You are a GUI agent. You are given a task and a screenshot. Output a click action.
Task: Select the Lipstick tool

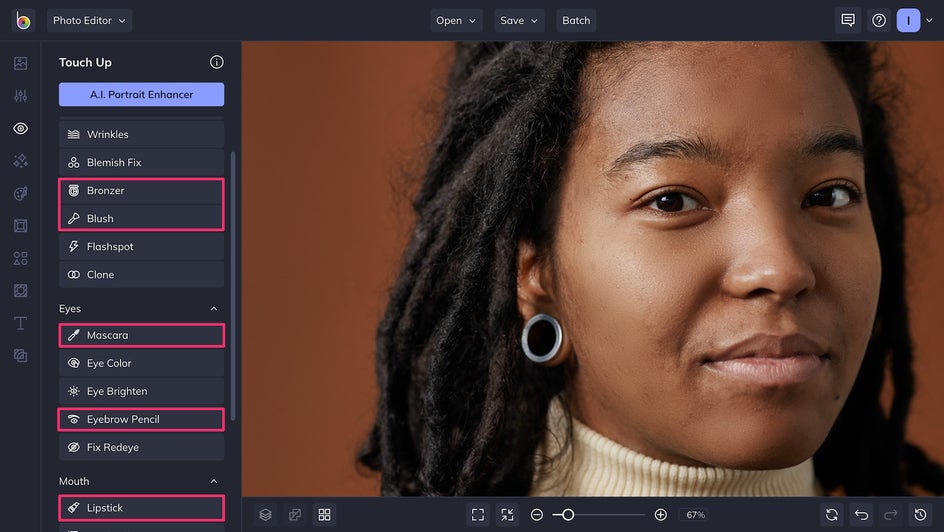pyautogui.click(x=141, y=508)
